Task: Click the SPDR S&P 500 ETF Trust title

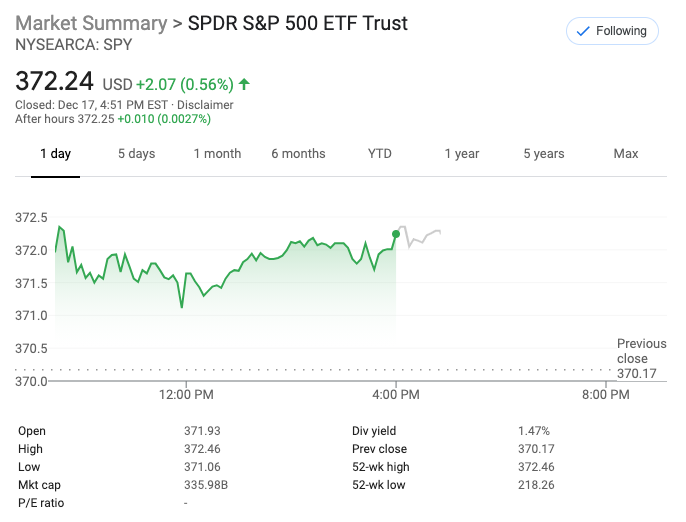Action: pos(298,23)
